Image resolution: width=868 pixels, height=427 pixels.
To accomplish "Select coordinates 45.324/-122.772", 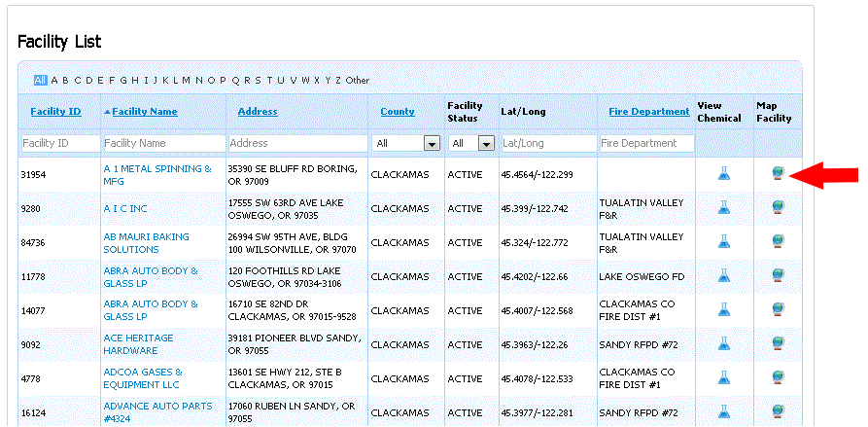I will pos(535,242).
